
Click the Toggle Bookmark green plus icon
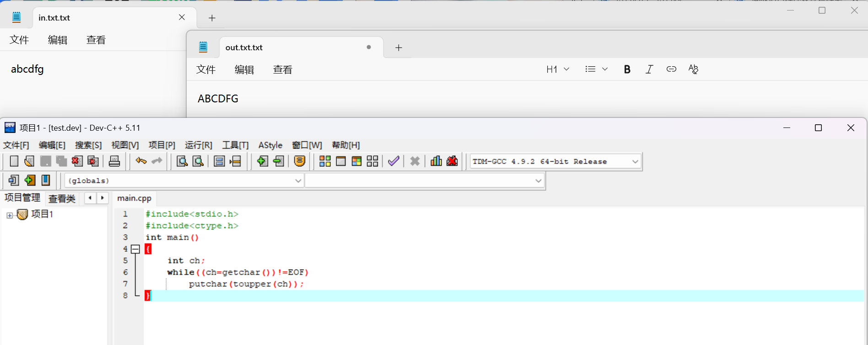point(30,180)
